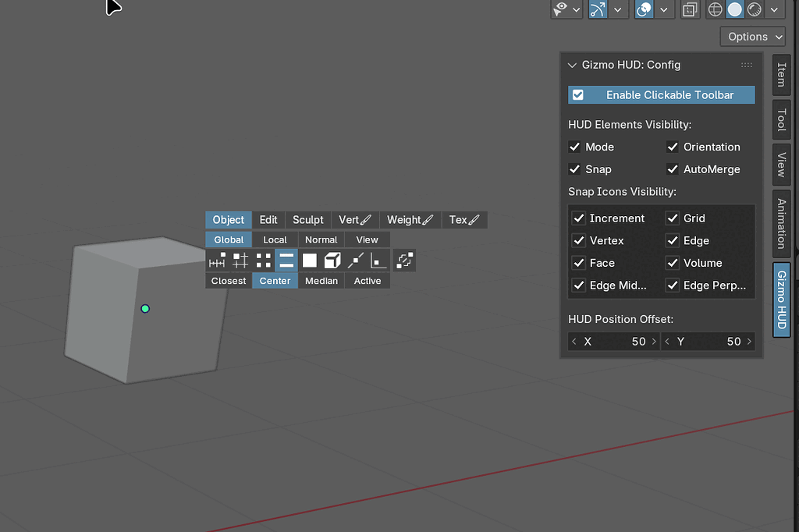
Task: Toggle the Show Overlays icon
Action: [x=644, y=9]
